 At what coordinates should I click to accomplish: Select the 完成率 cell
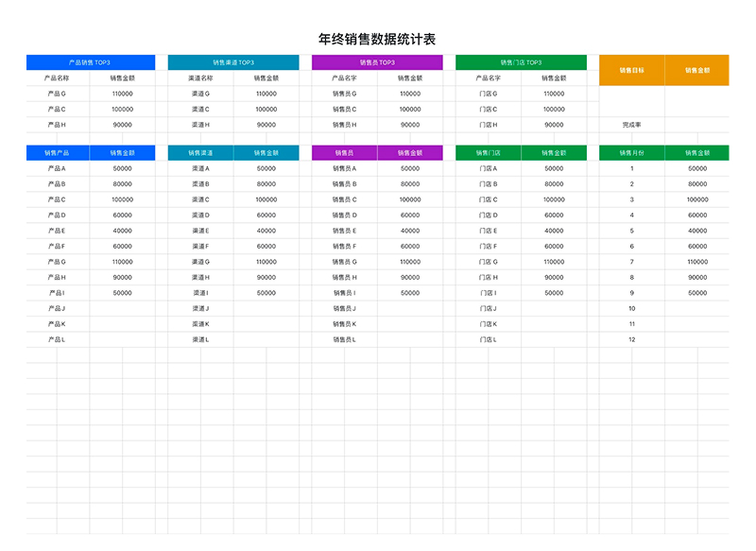pyautogui.click(x=631, y=125)
